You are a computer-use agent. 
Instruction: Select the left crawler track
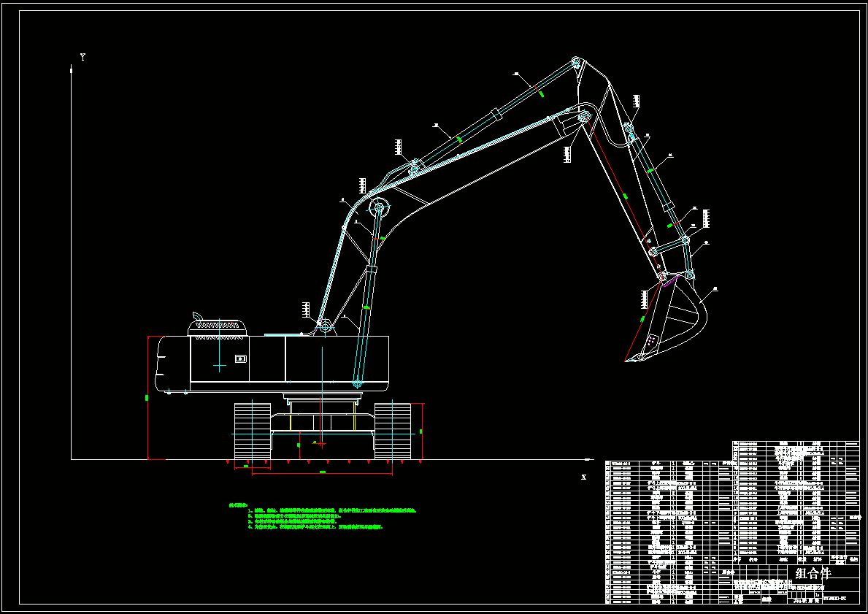coord(253,431)
